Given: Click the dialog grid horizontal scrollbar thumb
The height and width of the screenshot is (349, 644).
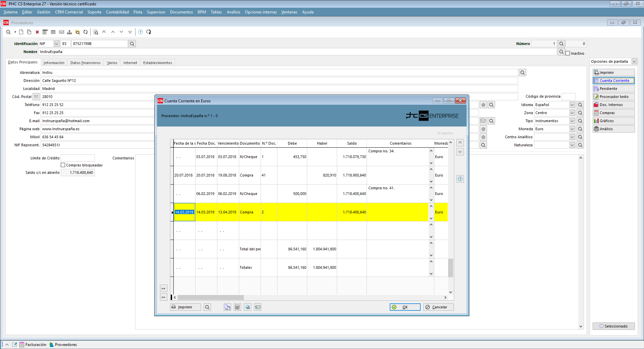Looking at the screenshot, I should coord(211,297).
